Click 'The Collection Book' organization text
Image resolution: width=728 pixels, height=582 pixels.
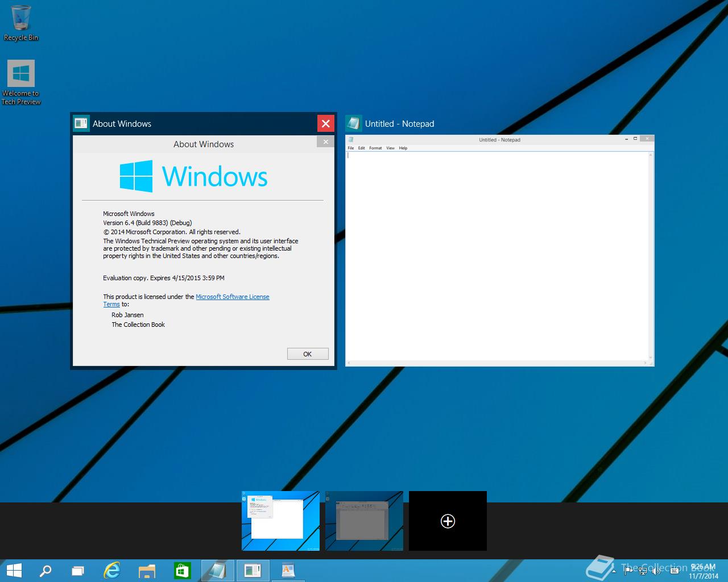pos(138,325)
